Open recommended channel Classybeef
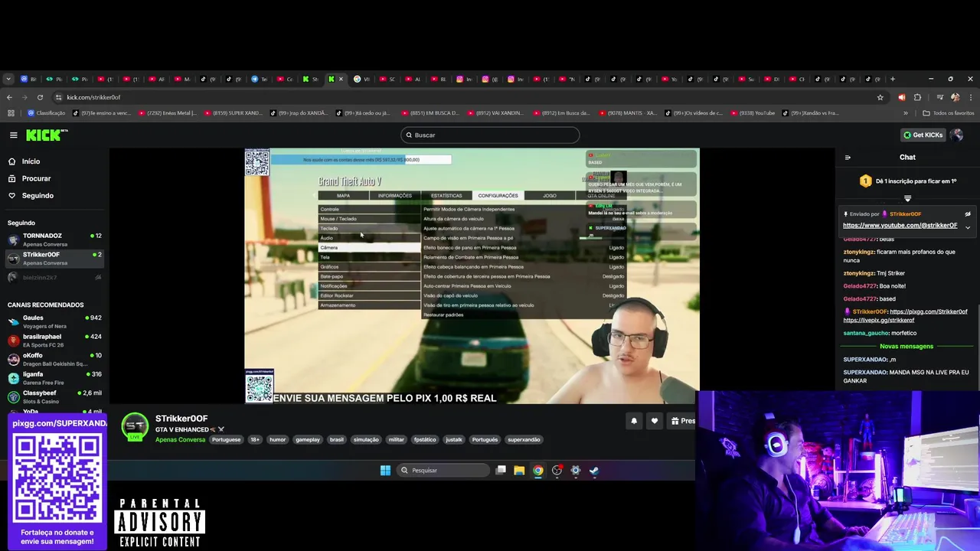The image size is (980, 551). point(54,396)
